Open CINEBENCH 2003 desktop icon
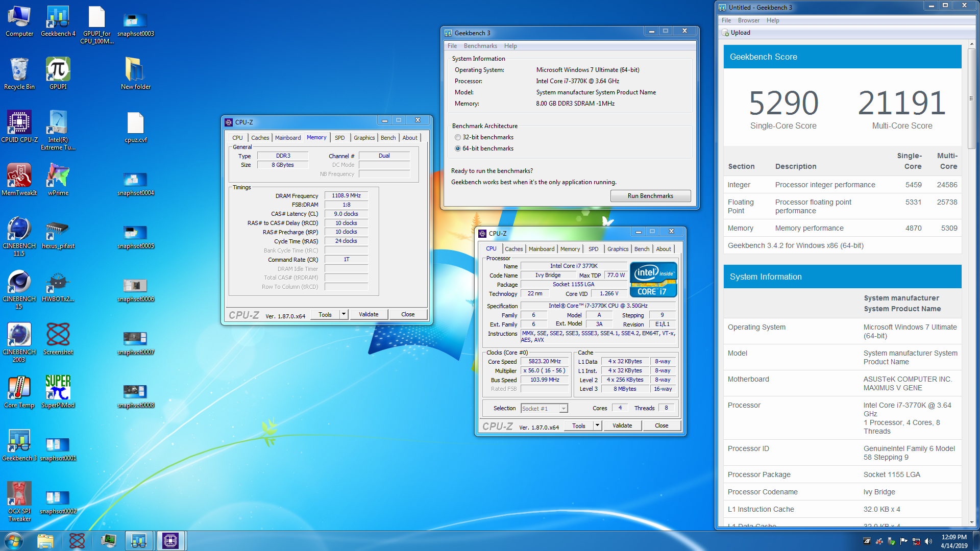Viewport: 980px width, 551px height. pyautogui.click(x=19, y=343)
